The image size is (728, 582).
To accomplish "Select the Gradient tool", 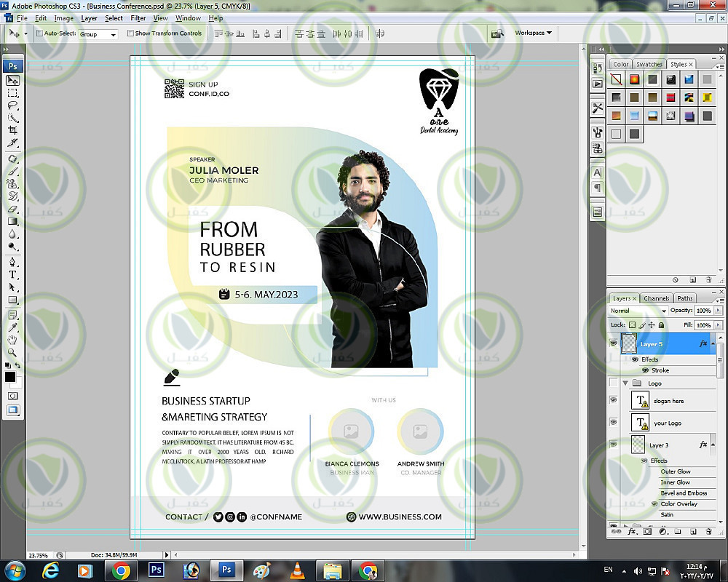I will (12, 222).
